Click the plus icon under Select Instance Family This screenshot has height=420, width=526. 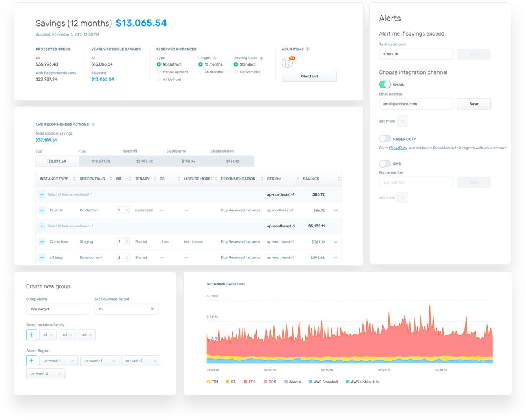(x=32, y=335)
